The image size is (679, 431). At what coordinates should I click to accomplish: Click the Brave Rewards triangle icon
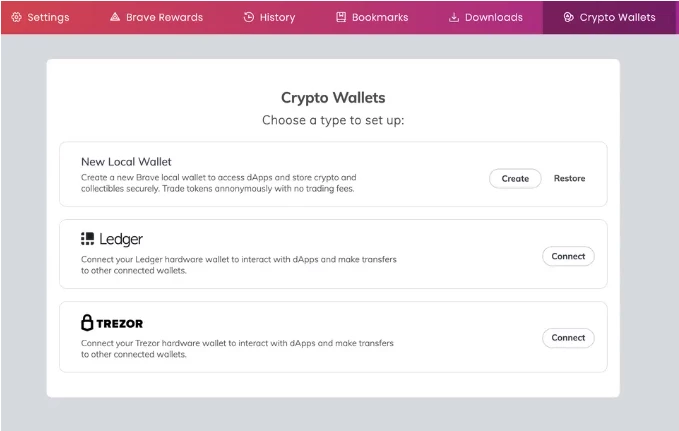pos(115,17)
